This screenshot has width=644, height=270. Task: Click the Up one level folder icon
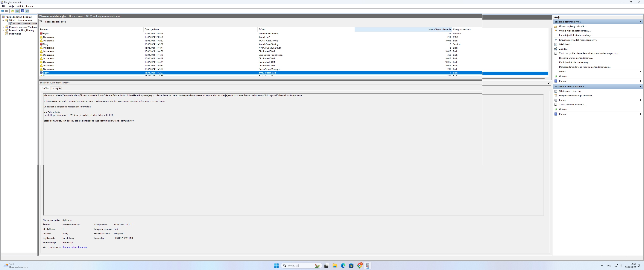click(13, 11)
